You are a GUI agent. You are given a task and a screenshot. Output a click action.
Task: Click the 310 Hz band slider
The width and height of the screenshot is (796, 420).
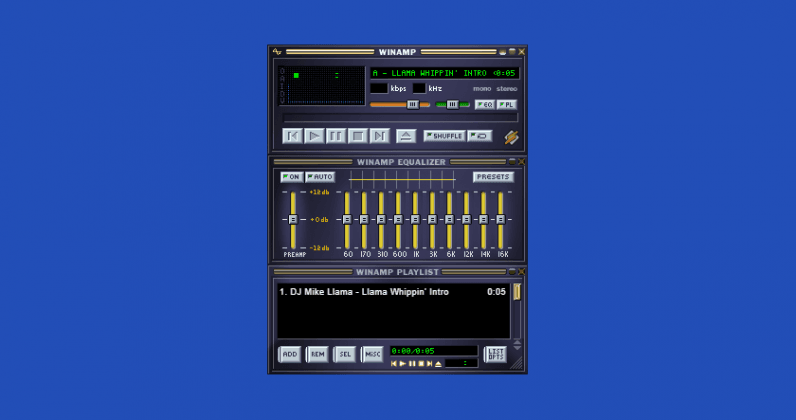click(381, 220)
